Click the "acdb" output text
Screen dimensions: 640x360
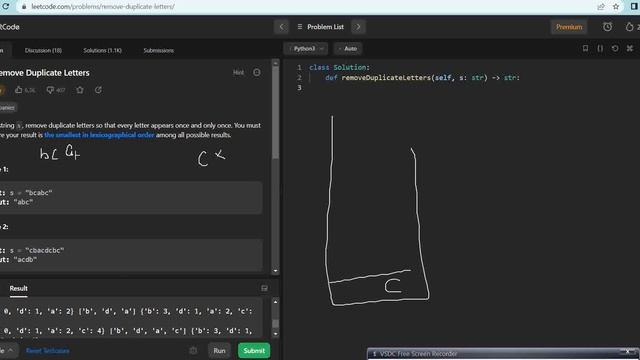point(25,260)
